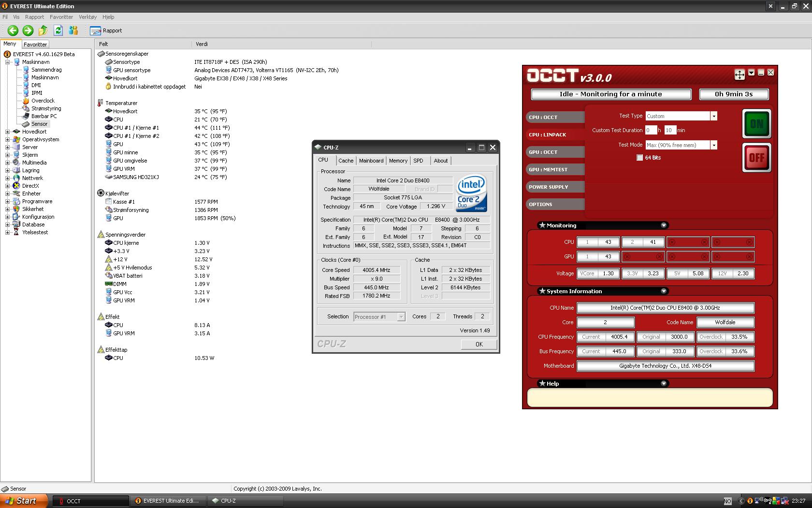Switch to OCCT via the taskbar button
This screenshot has height=508, width=812.
point(90,501)
